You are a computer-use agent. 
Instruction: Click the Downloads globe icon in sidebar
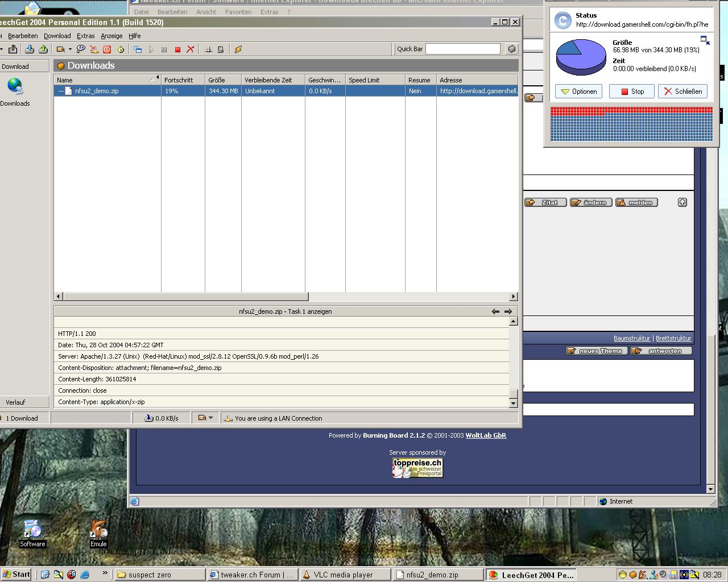coord(15,86)
